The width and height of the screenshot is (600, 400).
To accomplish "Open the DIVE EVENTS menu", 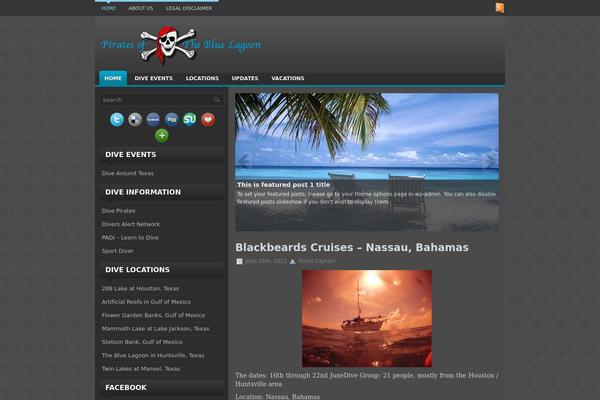I will 153,78.
